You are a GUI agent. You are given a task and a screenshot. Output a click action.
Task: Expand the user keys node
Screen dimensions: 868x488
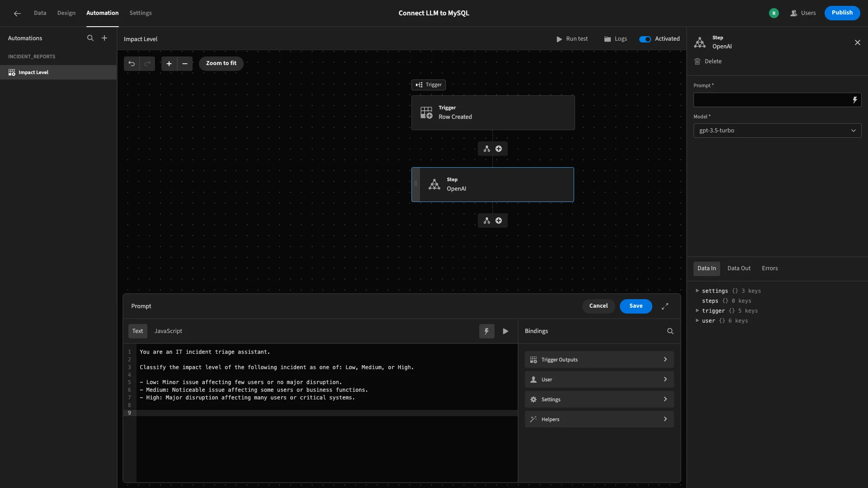coord(697,320)
